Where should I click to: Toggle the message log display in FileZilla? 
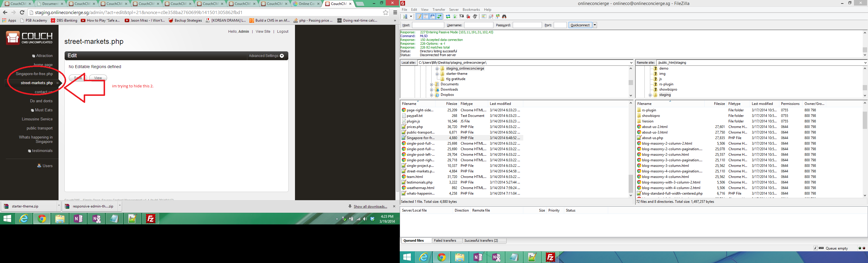click(x=419, y=16)
